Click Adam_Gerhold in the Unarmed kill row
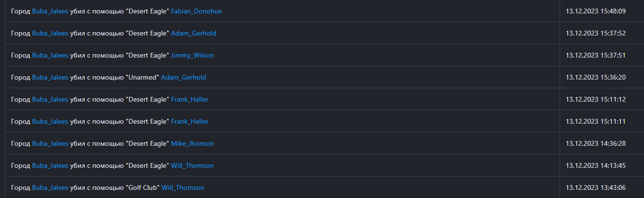644x198 pixels. point(183,77)
